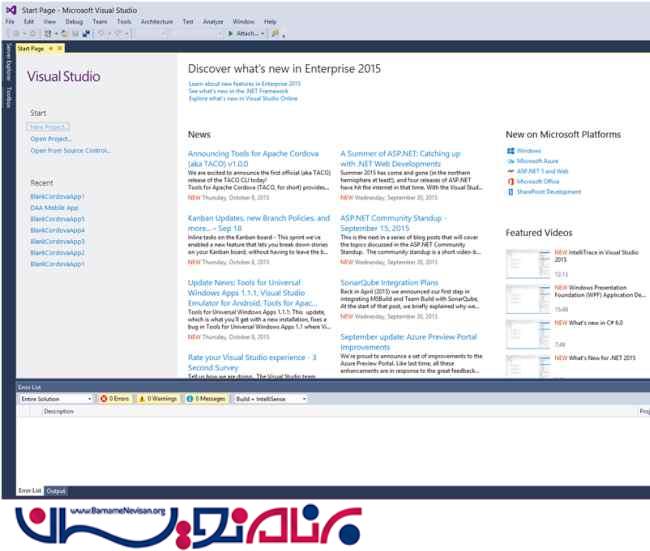Click the Visual Studio logo in title bar

[x=11, y=10]
